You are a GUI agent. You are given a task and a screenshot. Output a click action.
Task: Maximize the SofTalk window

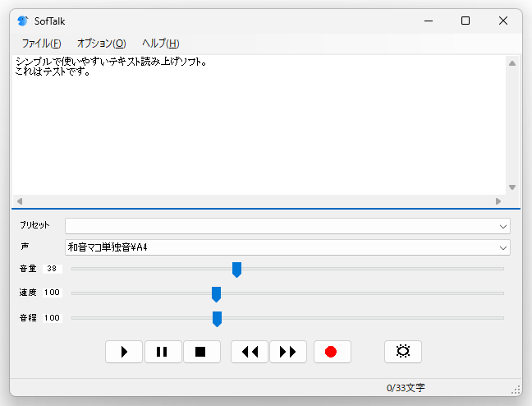coord(465,21)
